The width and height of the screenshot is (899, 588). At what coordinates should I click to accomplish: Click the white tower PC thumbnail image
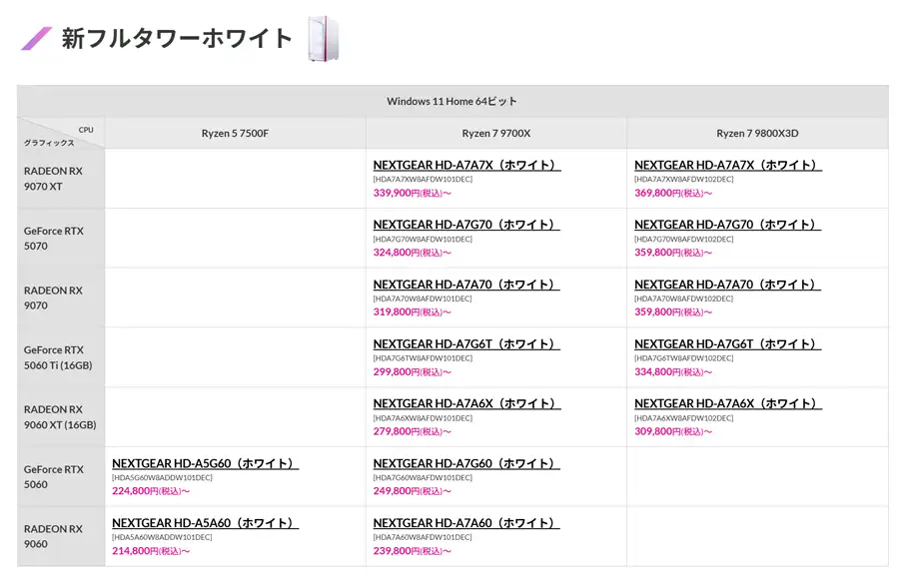pyautogui.click(x=324, y=39)
